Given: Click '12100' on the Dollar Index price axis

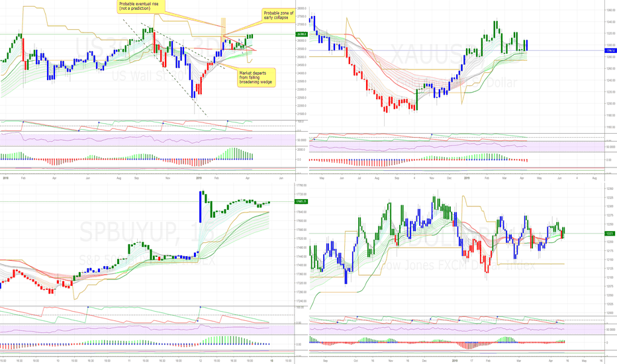Looking at the screenshot, I should pos(610,277).
